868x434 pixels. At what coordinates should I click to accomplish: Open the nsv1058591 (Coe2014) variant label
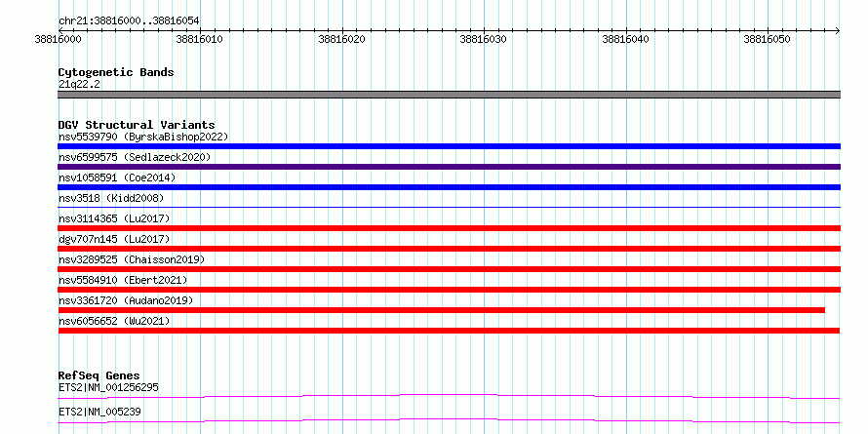(117, 178)
